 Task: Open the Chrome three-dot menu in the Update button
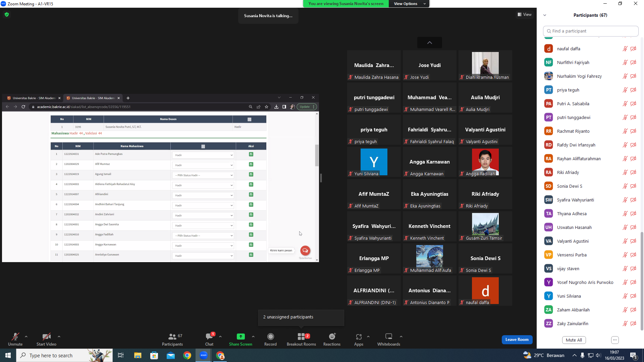(314, 107)
